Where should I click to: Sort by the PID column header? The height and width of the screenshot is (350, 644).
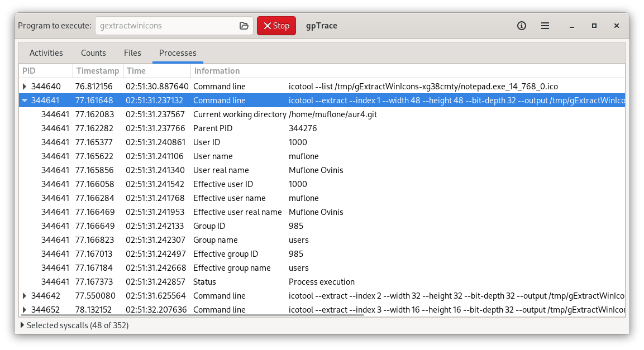[x=46, y=70]
